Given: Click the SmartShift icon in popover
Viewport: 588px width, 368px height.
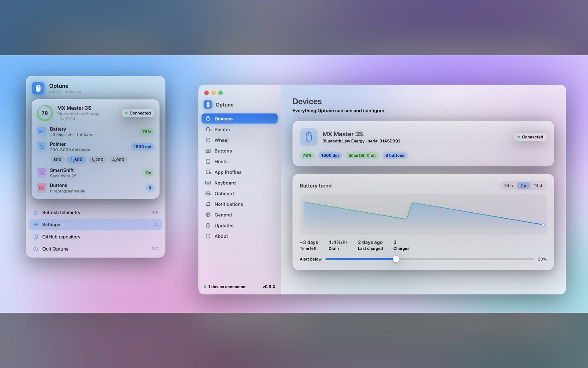Looking at the screenshot, I should tap(42, 173).
